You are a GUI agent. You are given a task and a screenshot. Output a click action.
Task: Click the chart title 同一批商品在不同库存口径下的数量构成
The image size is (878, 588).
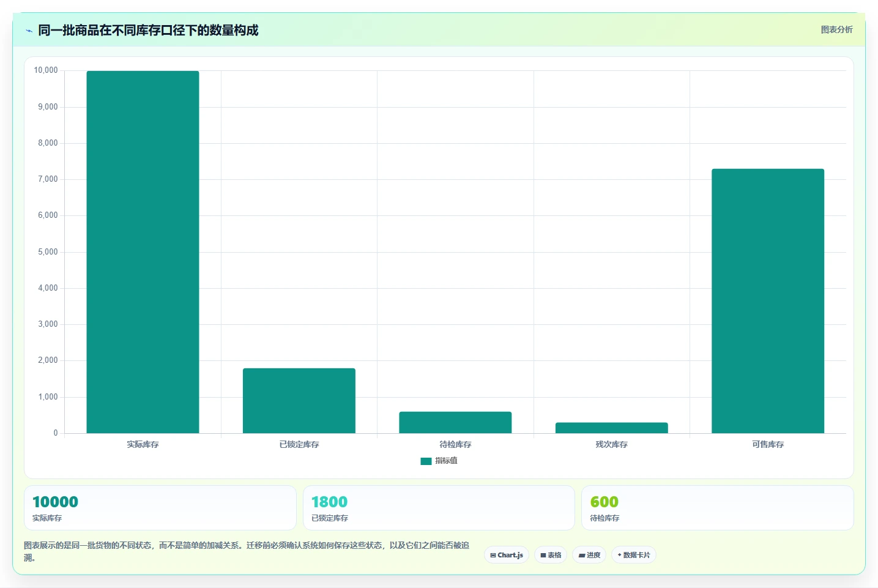pyautogui.click(x=148, y=30)
